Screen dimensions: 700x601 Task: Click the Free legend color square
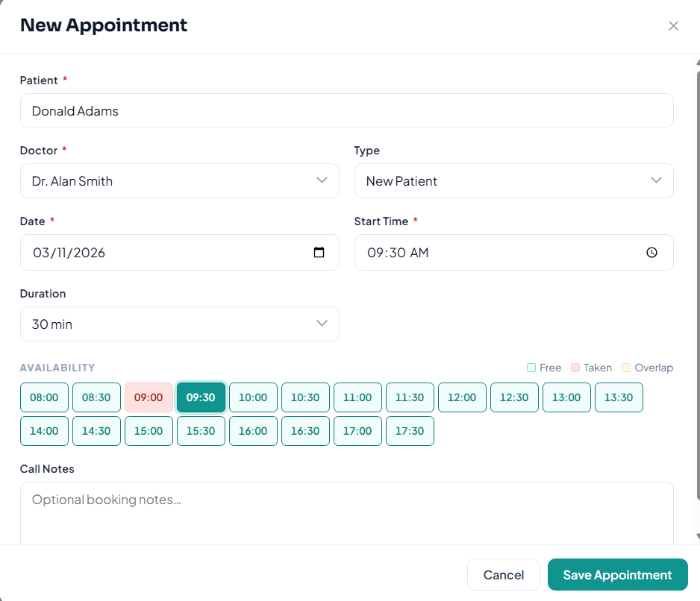[x=531, y=368]
